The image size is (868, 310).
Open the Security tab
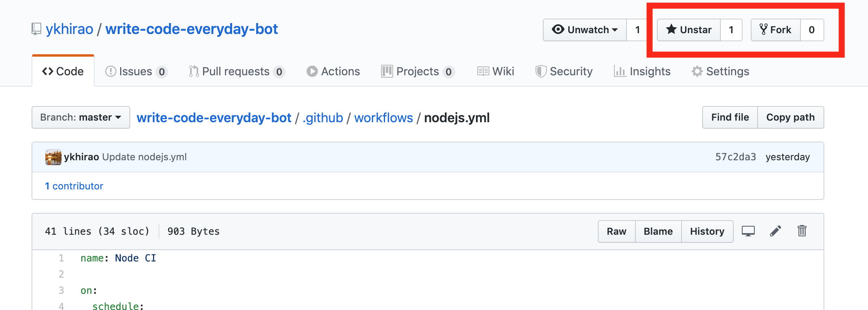pyautogui.click(x=564, y=71)
